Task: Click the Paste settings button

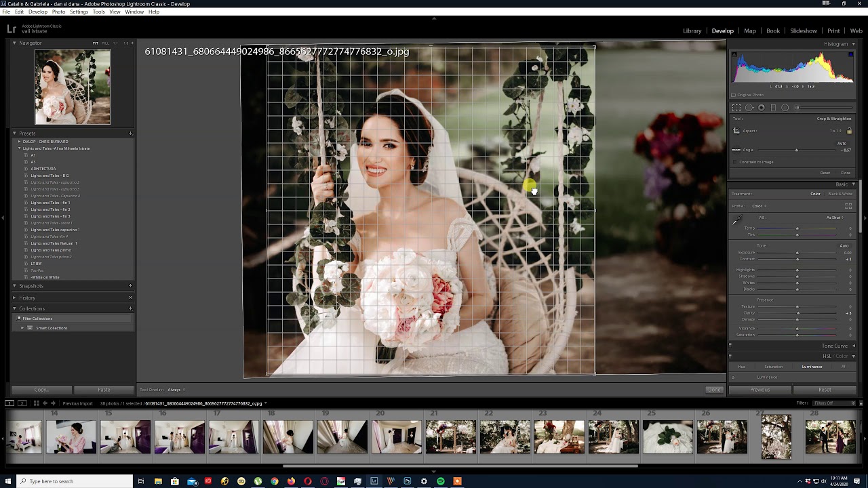Action: (x=104, y=390)
